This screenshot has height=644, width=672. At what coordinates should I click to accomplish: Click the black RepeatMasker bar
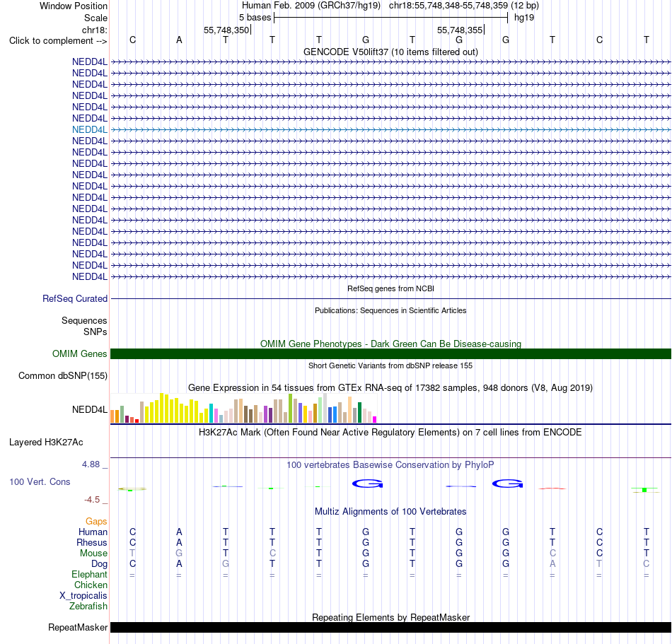click(x=391, y=627)
